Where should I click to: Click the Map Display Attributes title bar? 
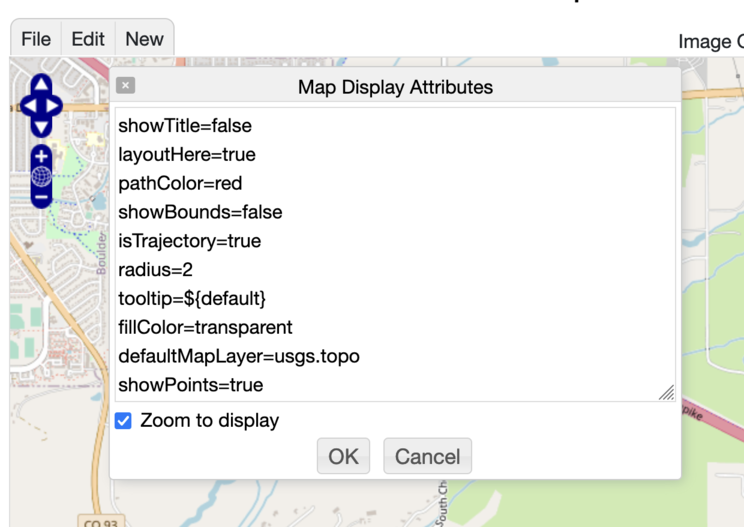[395, 87]
